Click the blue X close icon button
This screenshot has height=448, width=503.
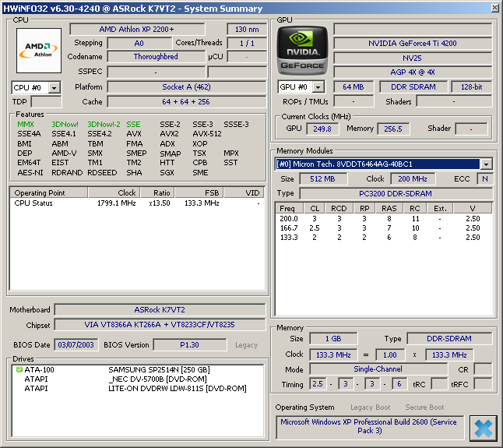483,428
